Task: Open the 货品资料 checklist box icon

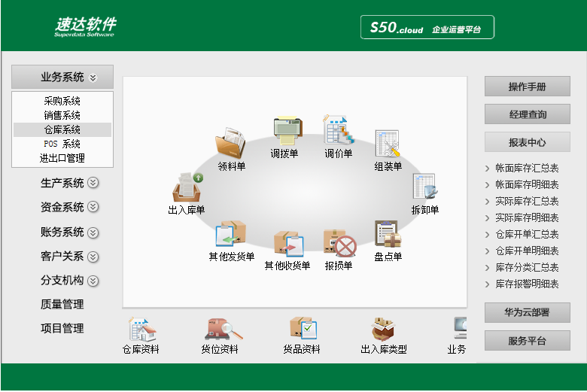Action: 303,328
